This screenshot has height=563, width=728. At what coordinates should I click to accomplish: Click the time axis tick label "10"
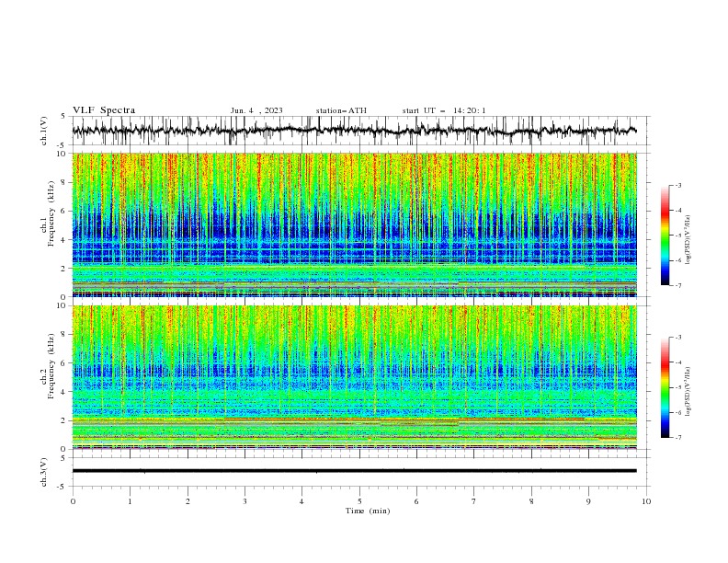tap(646, 501)
